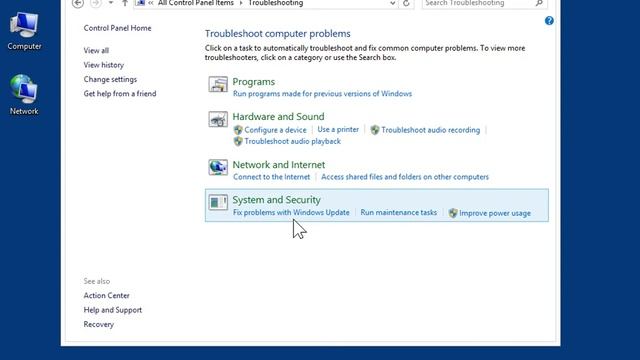Go up one level with the up arrow
Viewport: 640px width, 360px height.
tap(125, 3)
